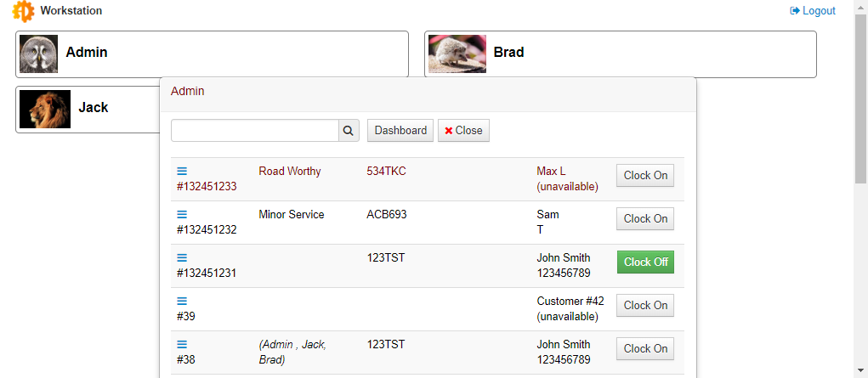Screen dimensions: 868x378
Task: Click the page vertical scrollbar thumb
Action: 861,99
